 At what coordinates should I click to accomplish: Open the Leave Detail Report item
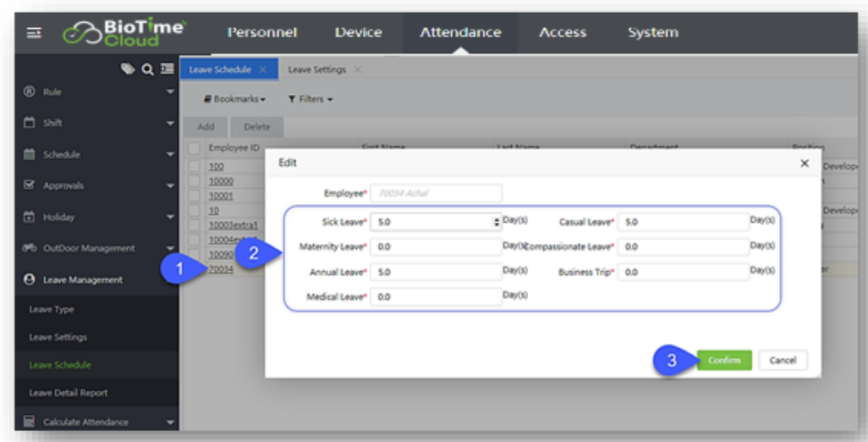coord(69,393)
